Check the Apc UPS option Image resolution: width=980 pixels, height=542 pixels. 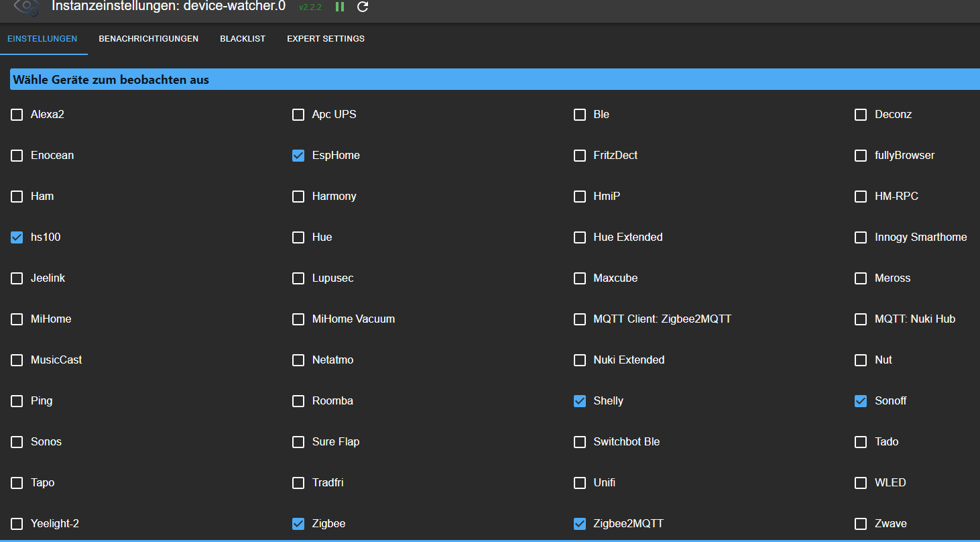tap(298, 115)
